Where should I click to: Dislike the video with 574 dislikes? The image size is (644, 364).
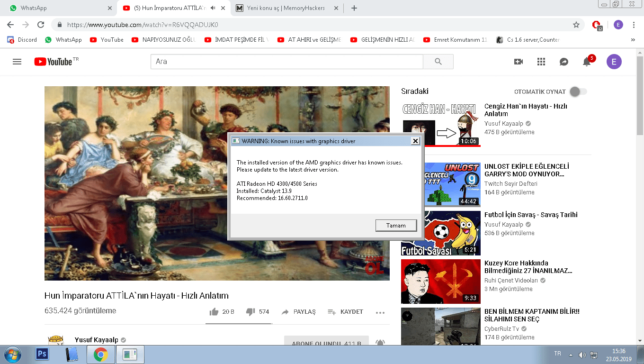point(258,312)
